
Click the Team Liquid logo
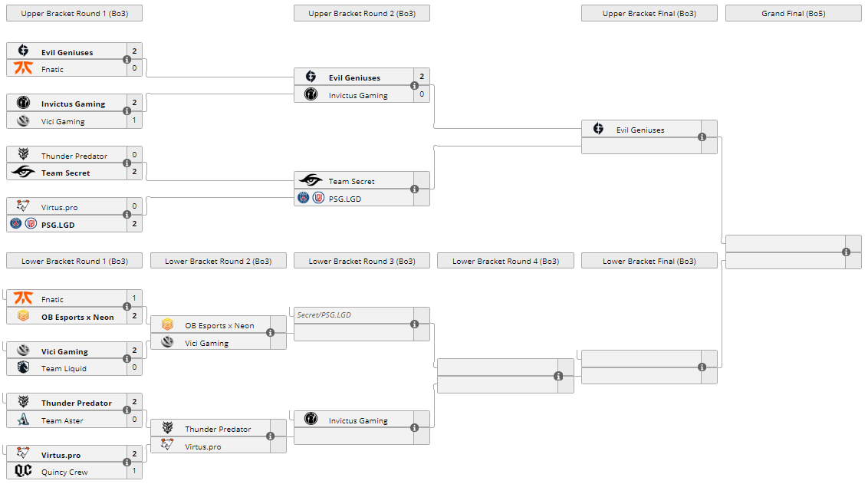point(24,368)
